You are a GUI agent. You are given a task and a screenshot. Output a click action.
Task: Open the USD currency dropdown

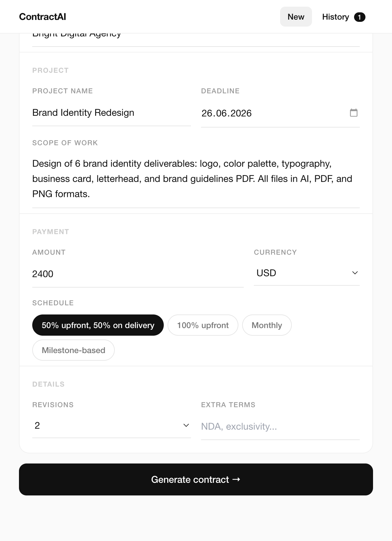tap(307, 273)
